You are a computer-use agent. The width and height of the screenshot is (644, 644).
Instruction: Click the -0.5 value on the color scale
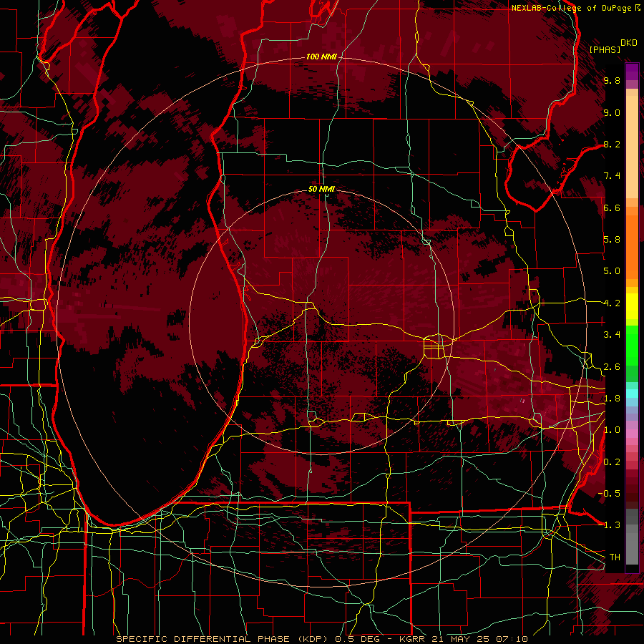pos(610,494)
